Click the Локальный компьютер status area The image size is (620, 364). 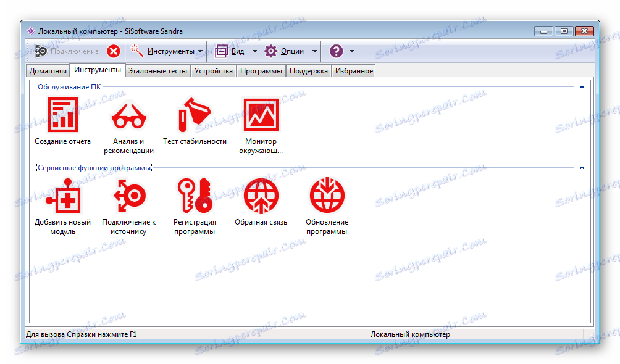click(x=409, y=334)
